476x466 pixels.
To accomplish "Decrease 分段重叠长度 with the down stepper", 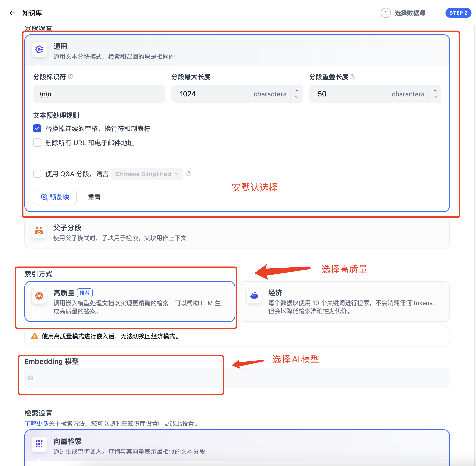I will [x=435, y=97].
